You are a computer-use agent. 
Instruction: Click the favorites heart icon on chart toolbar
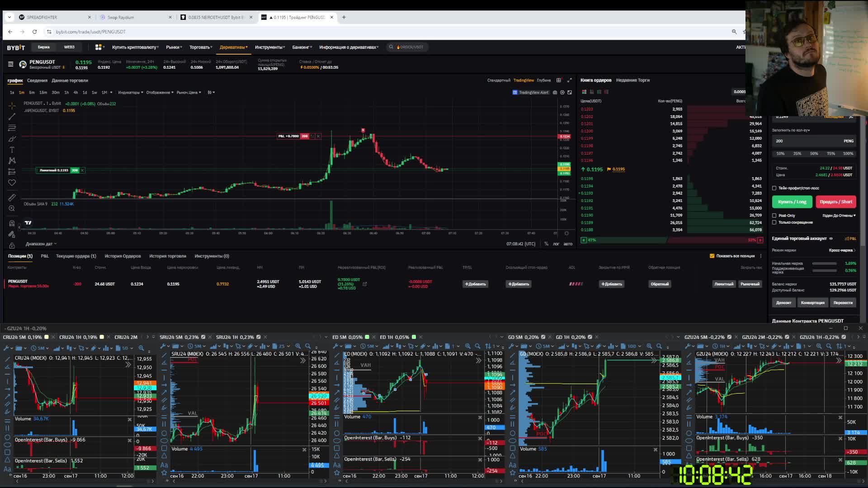coord(12,183)
